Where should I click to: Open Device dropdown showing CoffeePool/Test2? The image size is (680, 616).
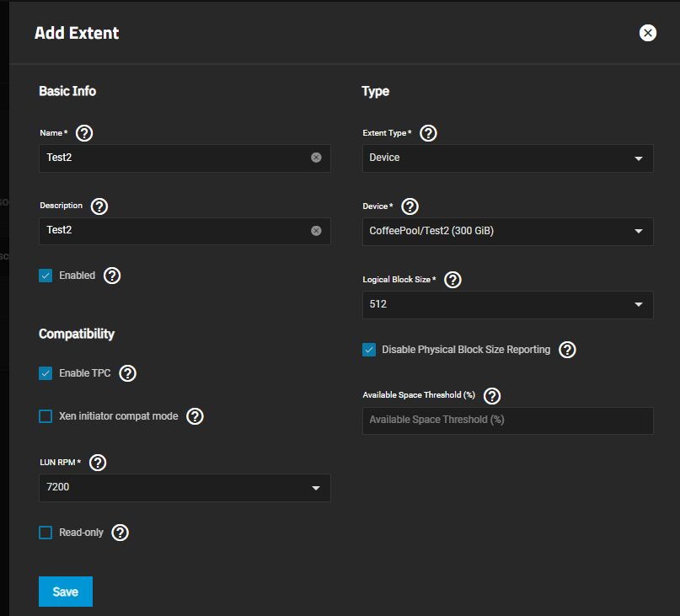[508, 231]
